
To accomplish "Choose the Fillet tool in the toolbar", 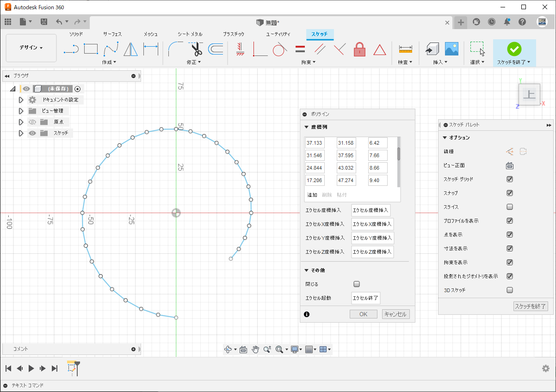I will (x=175, y=49).
